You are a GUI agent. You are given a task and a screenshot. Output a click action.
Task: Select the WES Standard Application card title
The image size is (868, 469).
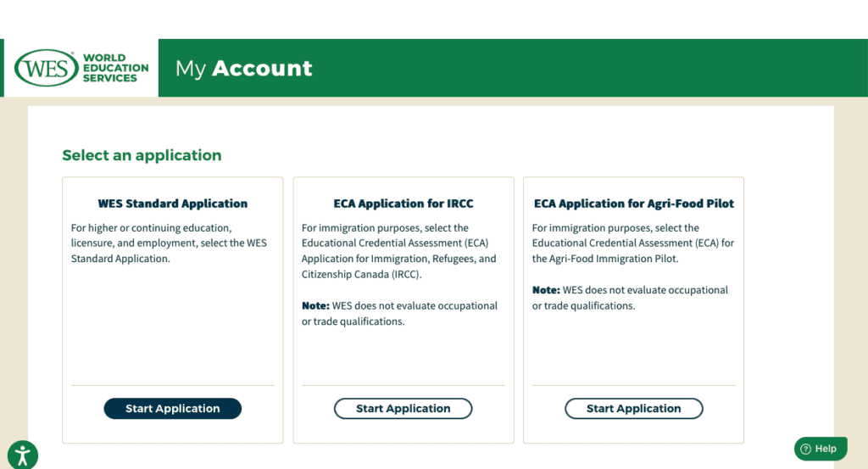(173, 204)
